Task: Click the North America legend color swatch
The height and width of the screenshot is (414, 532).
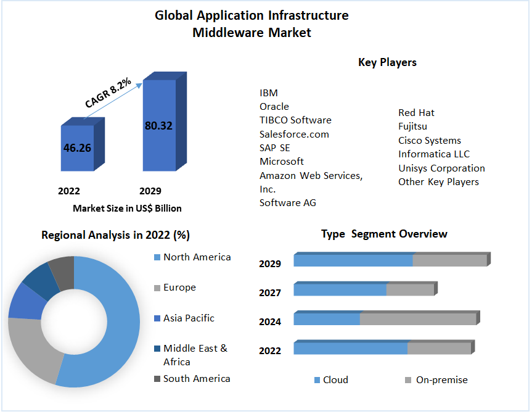Action: [157, 257]
